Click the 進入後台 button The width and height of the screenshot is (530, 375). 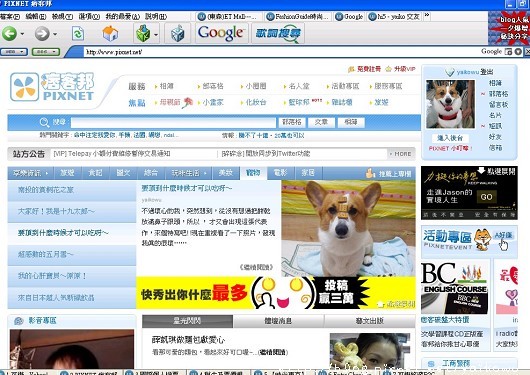pyautogui.click(x=450, y=138)
